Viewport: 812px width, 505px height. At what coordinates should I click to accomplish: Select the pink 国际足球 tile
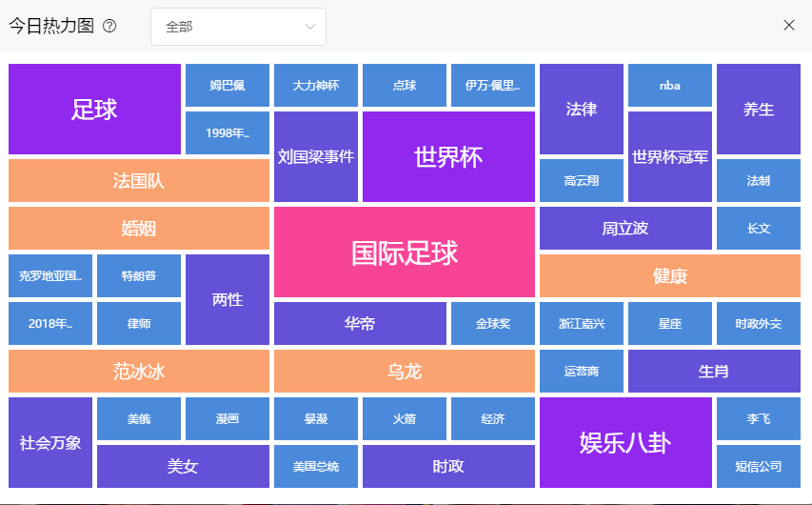tap(405, 252)
